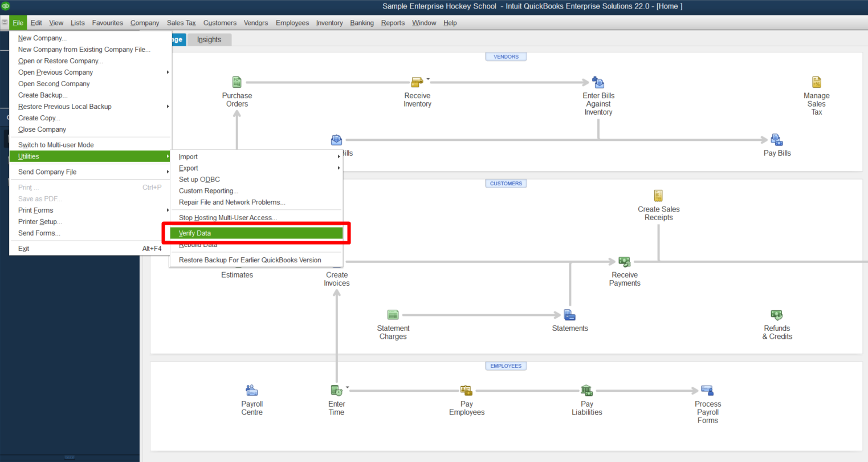Viewport: 868px width, 462px height.
Task: Click the Statements icon
Action: pos(569,315)
